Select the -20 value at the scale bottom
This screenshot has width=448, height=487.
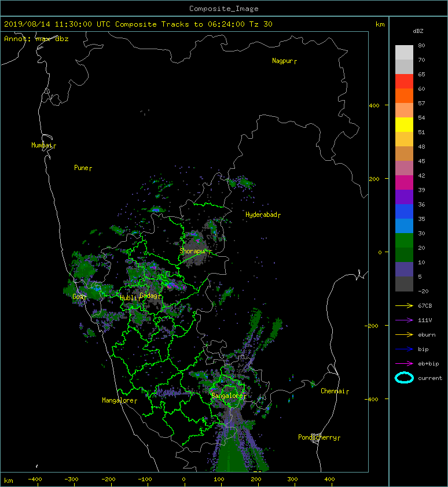[x=423, y=292]
